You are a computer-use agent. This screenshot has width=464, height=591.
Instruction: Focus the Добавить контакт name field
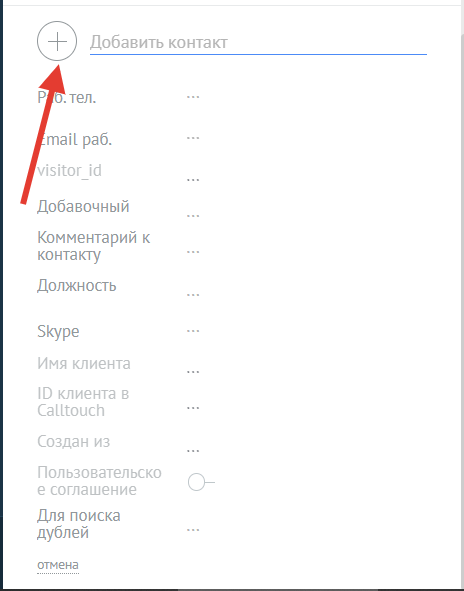[258, 43]
